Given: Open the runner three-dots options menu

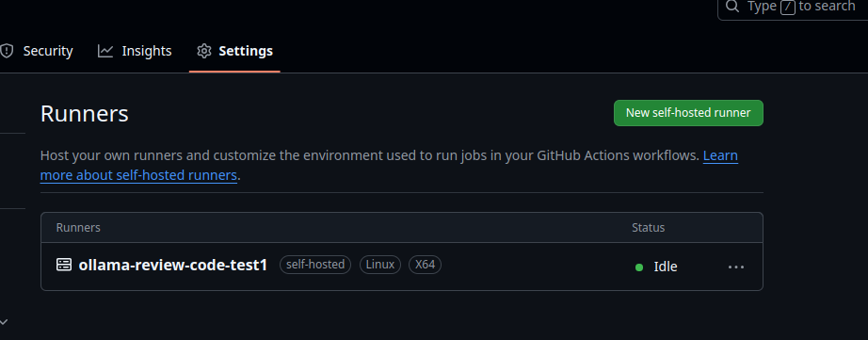Looking at the screenshot, I should coord(735,267).
